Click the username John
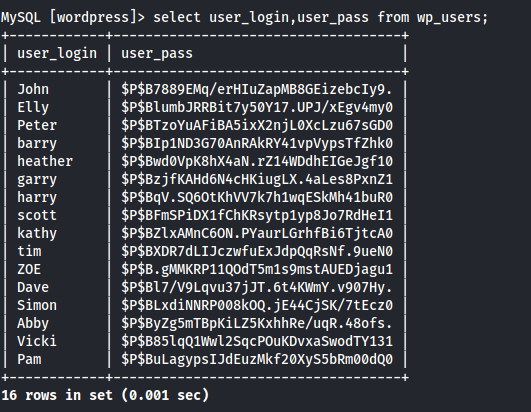The height and width of the screenshot is (412, 531). 33,89
